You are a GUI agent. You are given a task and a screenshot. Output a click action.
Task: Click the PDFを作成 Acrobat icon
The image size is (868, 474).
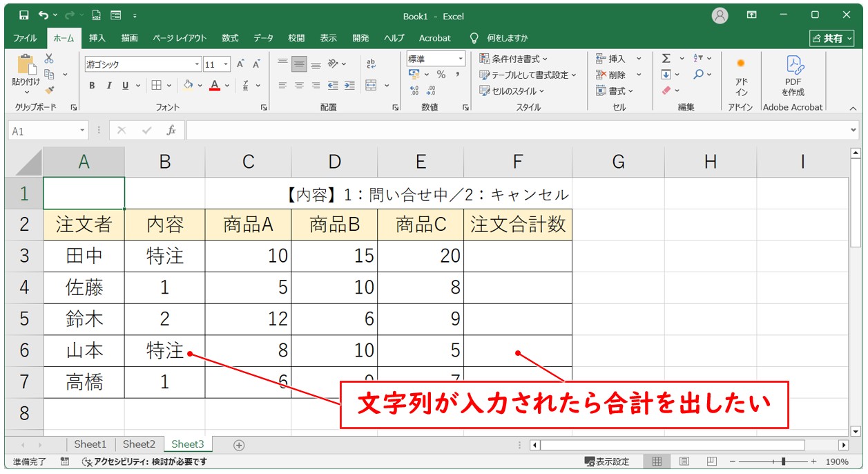click(793, 77)
